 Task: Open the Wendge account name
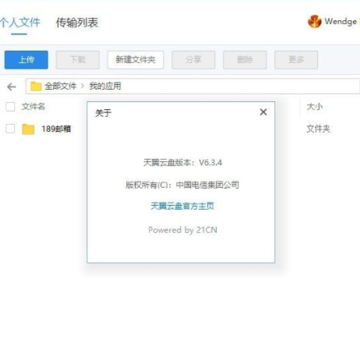pos(340,22)
